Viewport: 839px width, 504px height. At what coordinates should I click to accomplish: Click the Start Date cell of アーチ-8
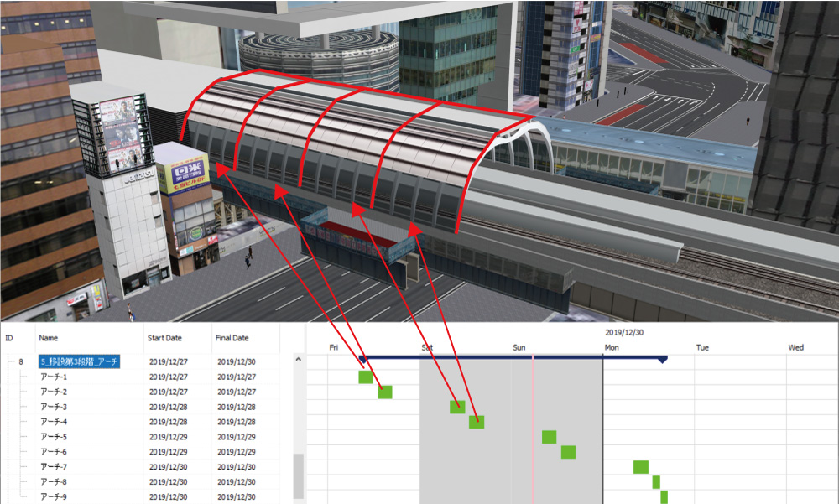[x=169, y=481]
